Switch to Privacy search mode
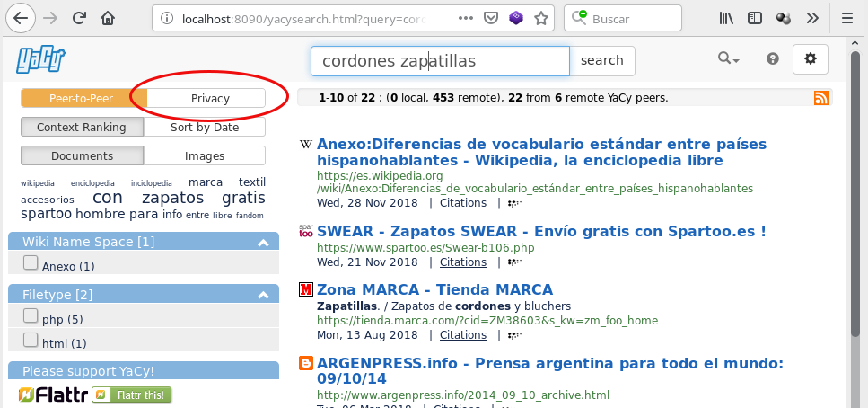This screenshot has width=868, height=408. 206,98
